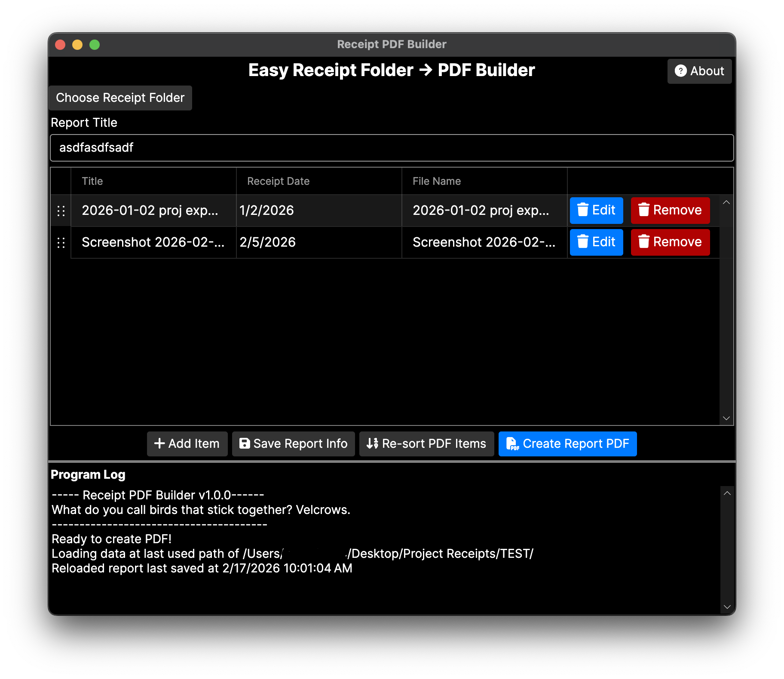Remove the Screenshot 2026-02 receipt
The image size is (784, 679).
click(x=670, y=242)
